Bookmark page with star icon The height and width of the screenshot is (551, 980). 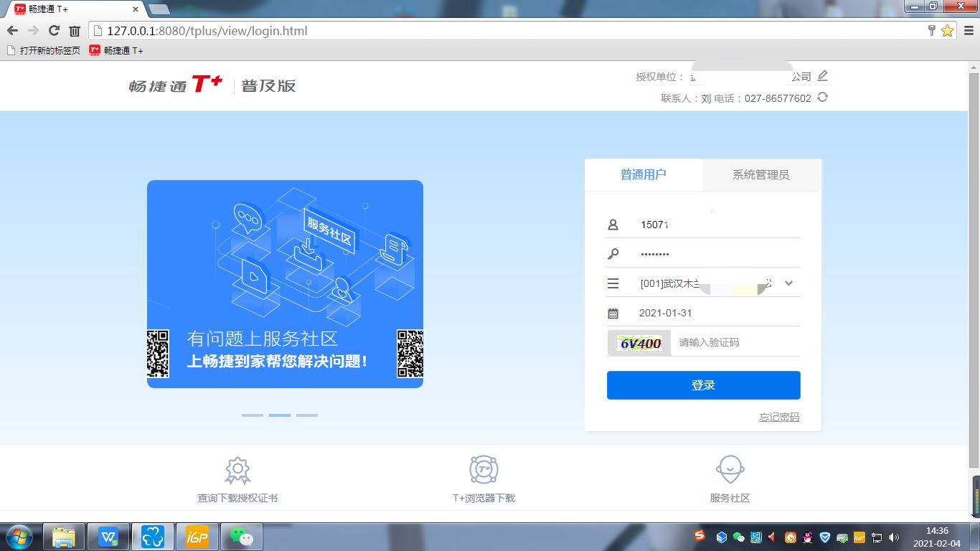coord(947,31)
